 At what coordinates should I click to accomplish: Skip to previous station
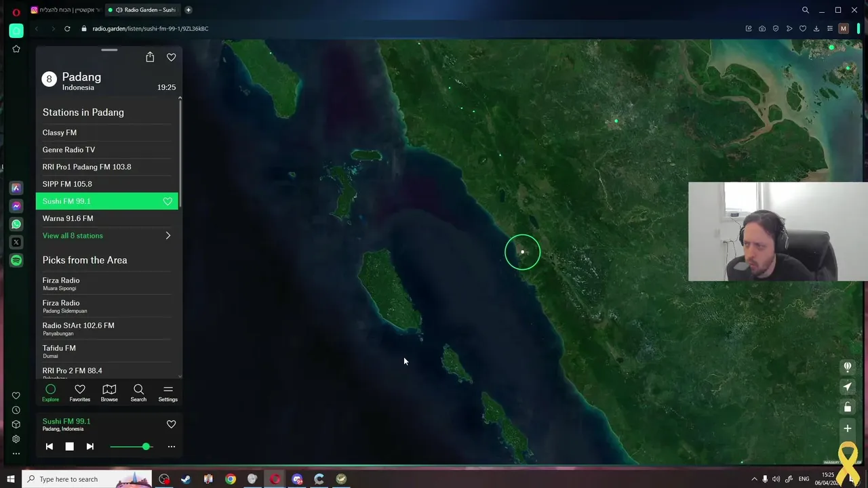tap(49, 447)
